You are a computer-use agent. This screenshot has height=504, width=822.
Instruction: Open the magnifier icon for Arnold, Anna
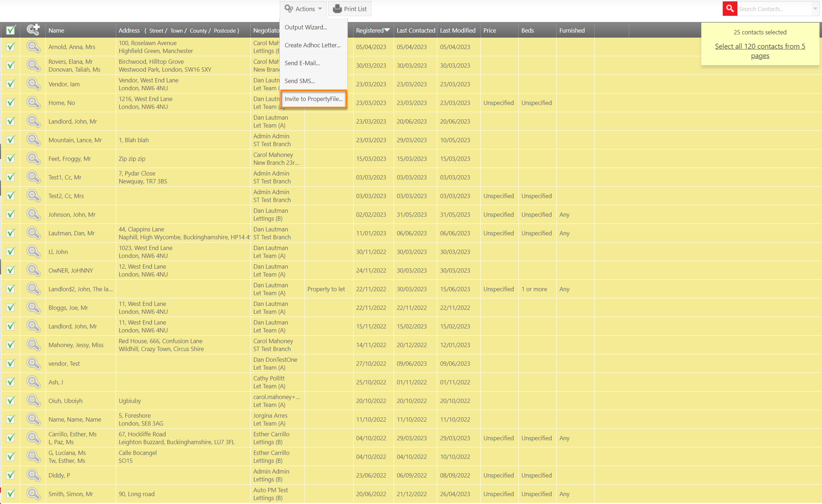click(33, 47)
